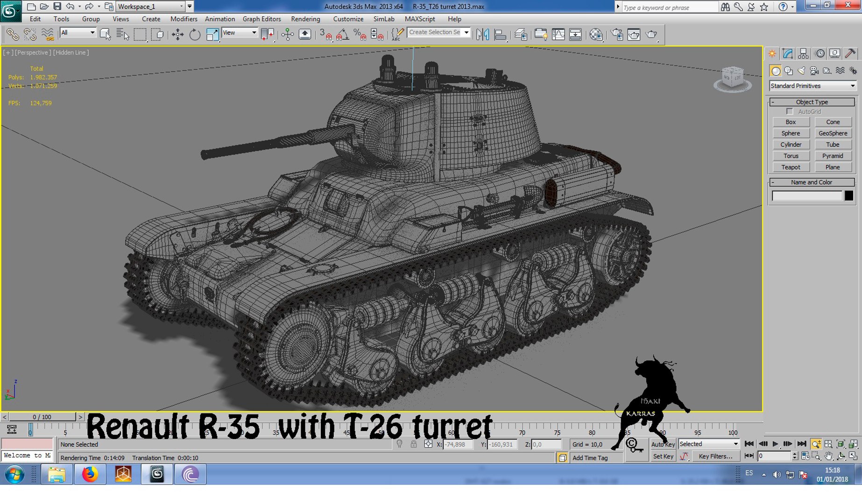Switch to the Utilities hammer tab

click(851, 53)
